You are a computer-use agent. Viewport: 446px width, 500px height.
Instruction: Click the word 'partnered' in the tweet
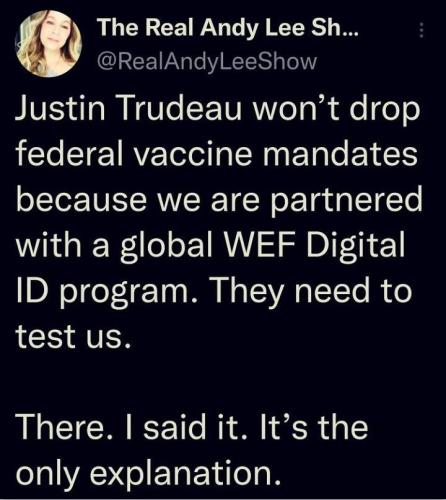pyautogui.click(x=346, y=201)
